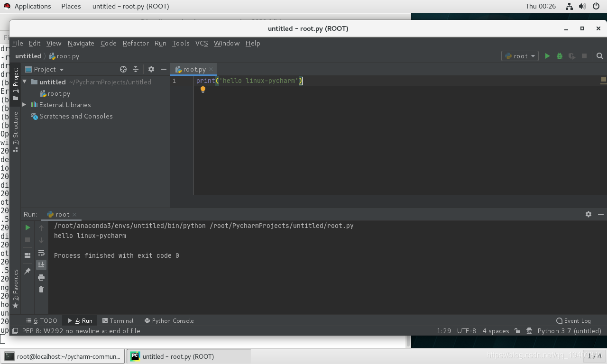Open the Refactor menu
Screen dimensions: 607x364
point(135,43)
